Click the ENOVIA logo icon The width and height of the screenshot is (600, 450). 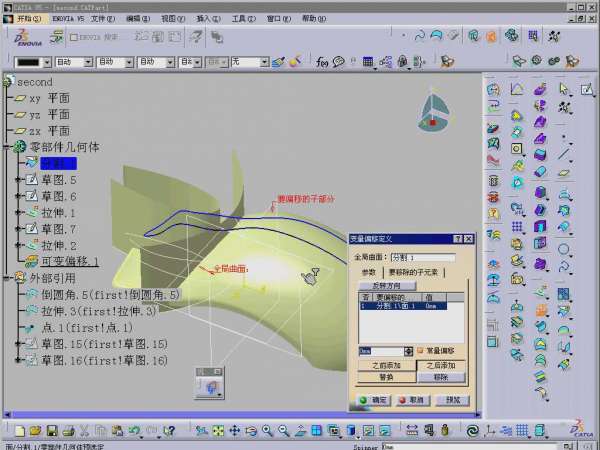[x=28, y=38]
